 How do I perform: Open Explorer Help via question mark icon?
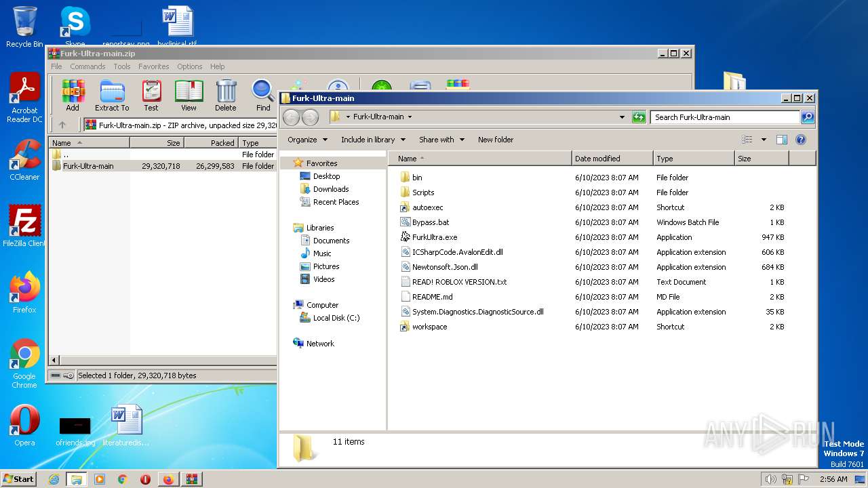tap(800, 140)
